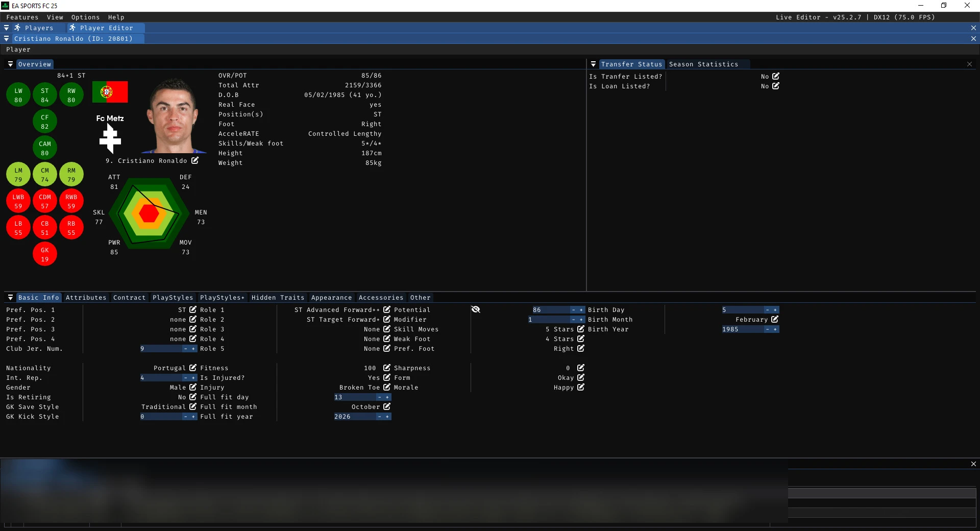Collapse the Basic Info tab panel arrow
This screenshot has width=980, height=531.
coord(10,298)
